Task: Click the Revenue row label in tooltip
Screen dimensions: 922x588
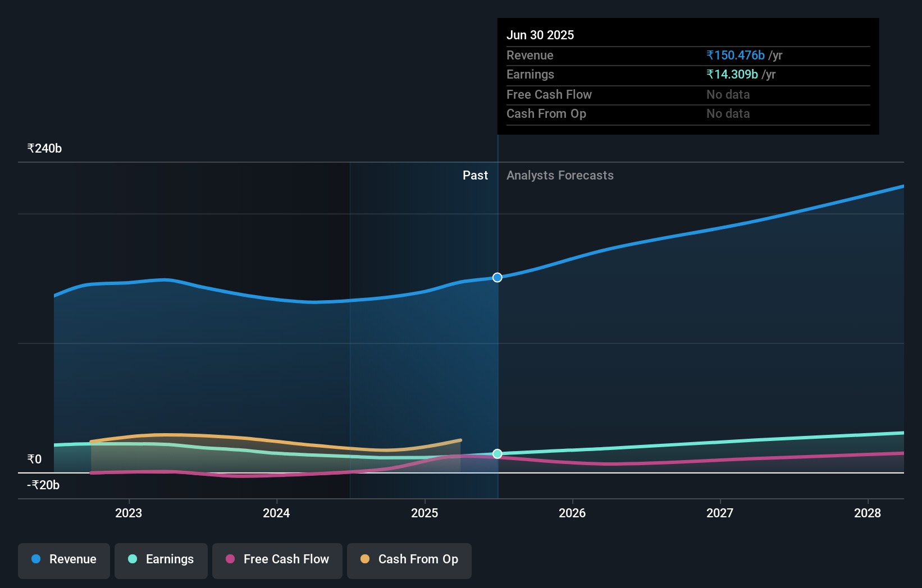Action: pos(530,56)
